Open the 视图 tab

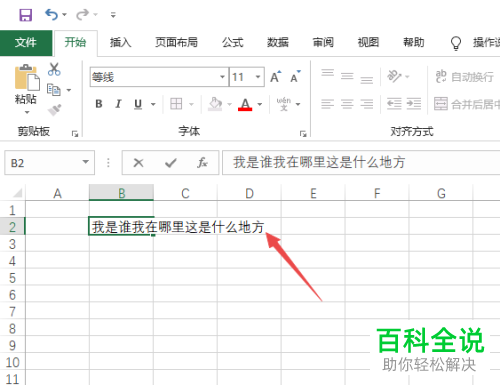point(368,43)
